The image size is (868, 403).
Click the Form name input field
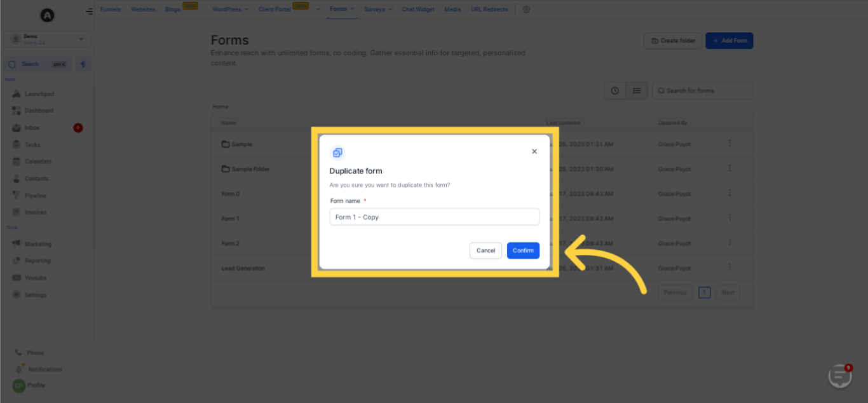pyautogui.click(x=435, y=217)
